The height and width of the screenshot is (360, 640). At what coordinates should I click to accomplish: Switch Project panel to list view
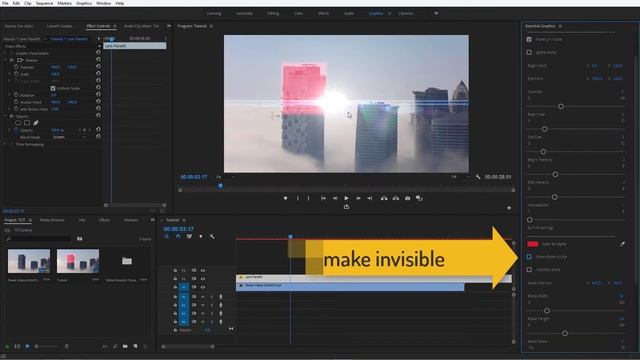(17, 346)
